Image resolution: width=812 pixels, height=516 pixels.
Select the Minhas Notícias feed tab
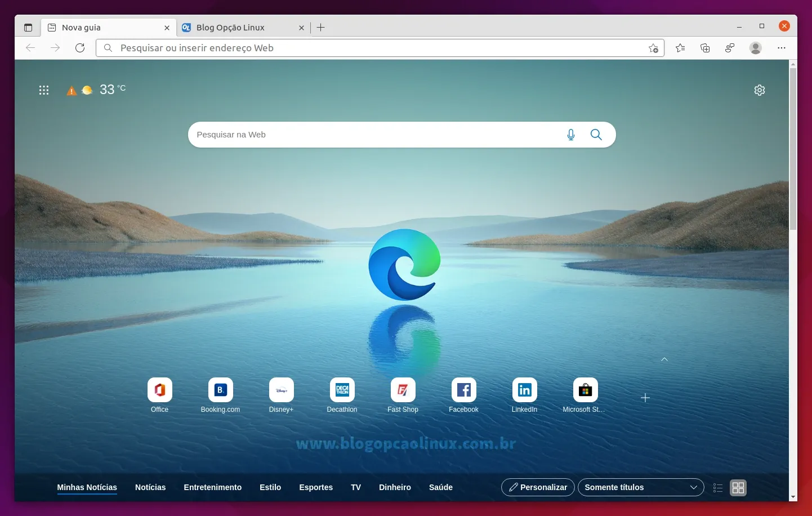(87, 487)
